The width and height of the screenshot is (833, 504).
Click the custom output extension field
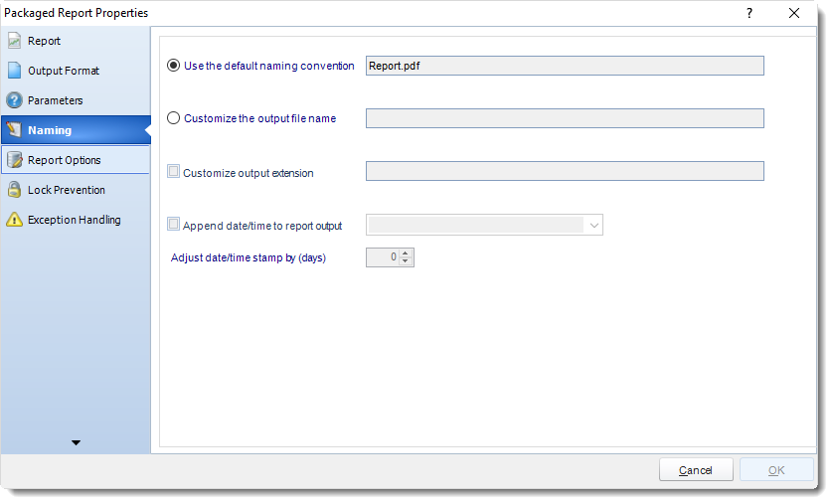pos(565,171)
